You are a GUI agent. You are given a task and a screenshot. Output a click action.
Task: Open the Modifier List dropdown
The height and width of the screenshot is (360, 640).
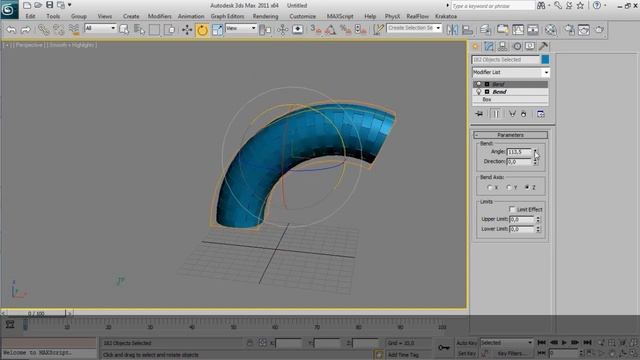(510, 72)
